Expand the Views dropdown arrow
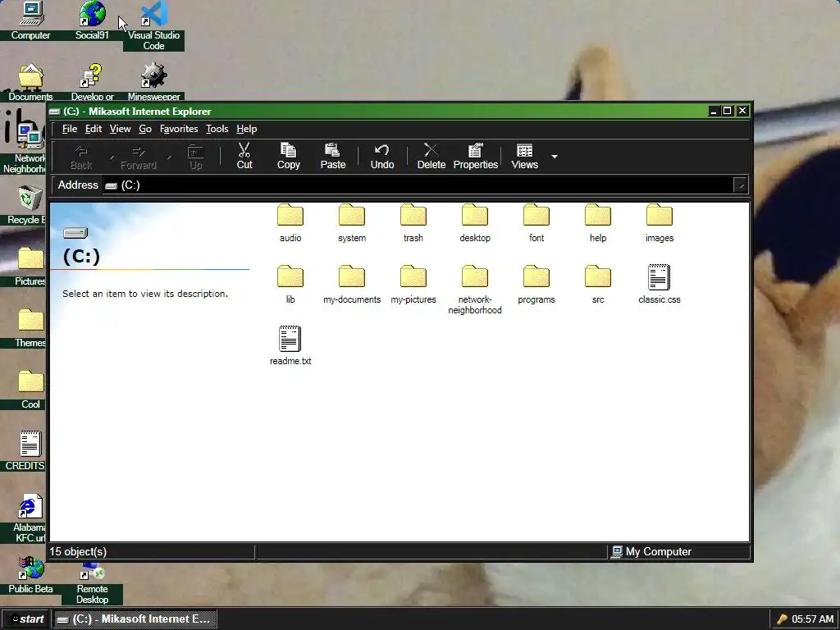The image size is (840, 630). click(555, 157)
